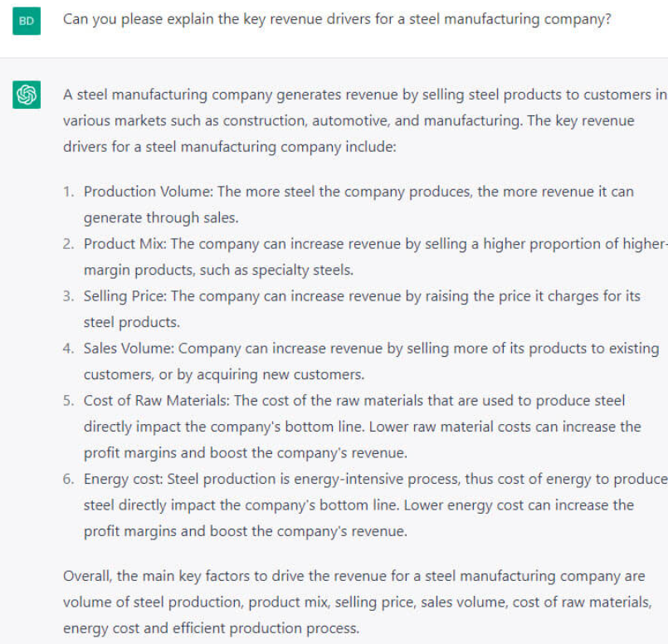This screenshot has width=668, height=644.
Task: Select the Selling Price heading text
Action: pos(125,296)
